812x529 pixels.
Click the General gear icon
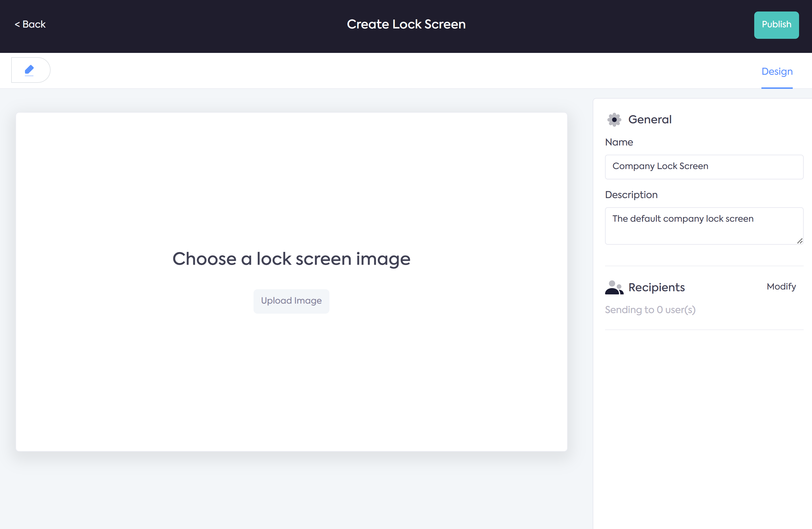[x=614, y=120]
